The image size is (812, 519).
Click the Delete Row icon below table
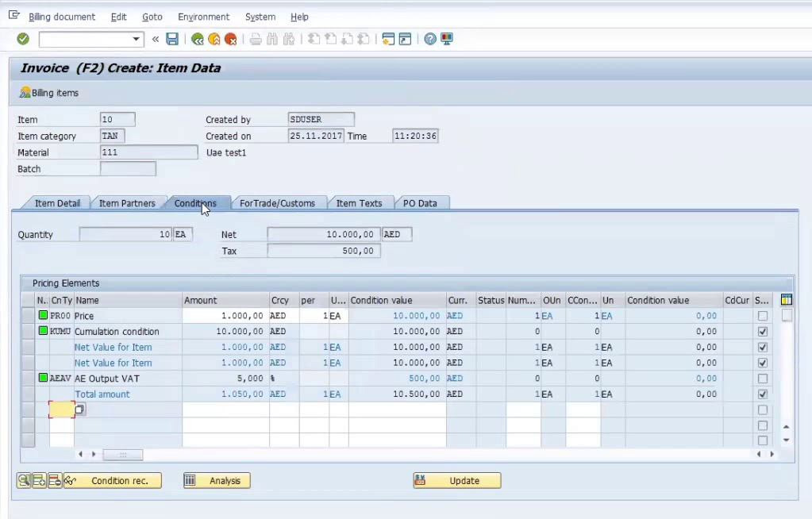click(x=55, y=481)
